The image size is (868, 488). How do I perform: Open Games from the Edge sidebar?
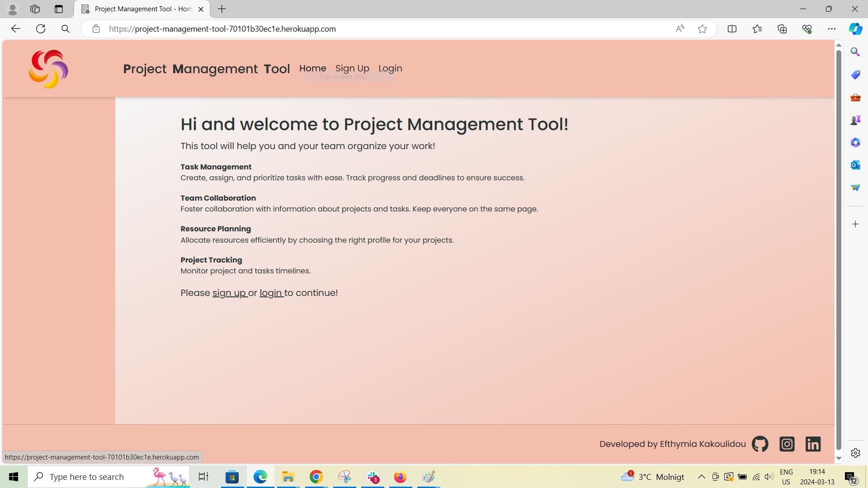tap(854, 120)
